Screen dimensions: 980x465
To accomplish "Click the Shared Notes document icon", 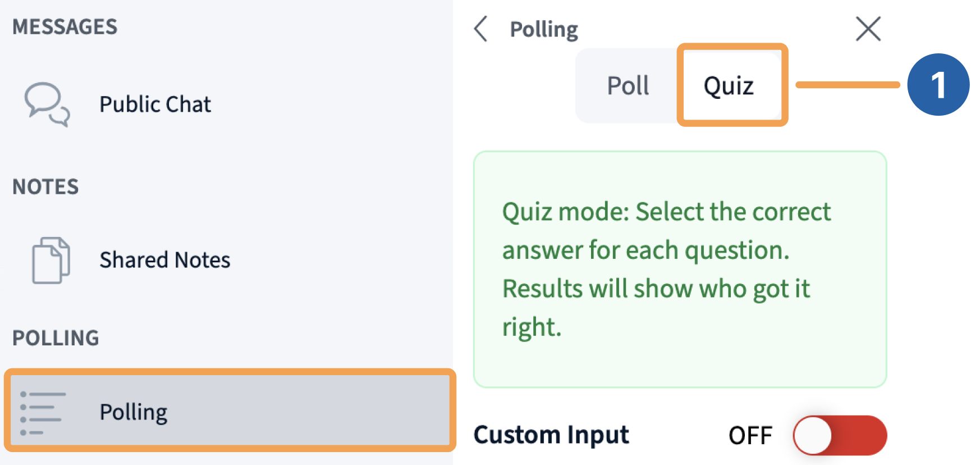I will (51, 260).
